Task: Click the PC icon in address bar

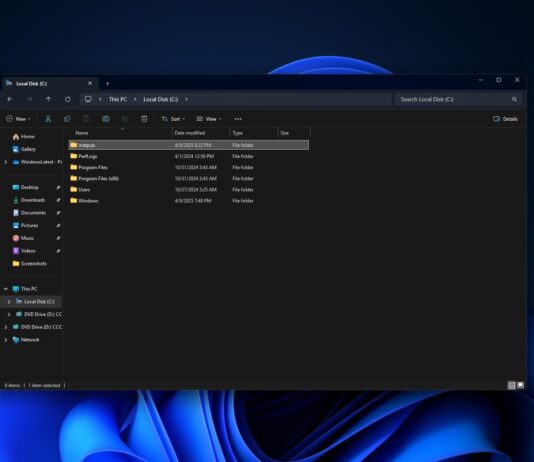Action: pyautogui.click(x=88, y=99)
